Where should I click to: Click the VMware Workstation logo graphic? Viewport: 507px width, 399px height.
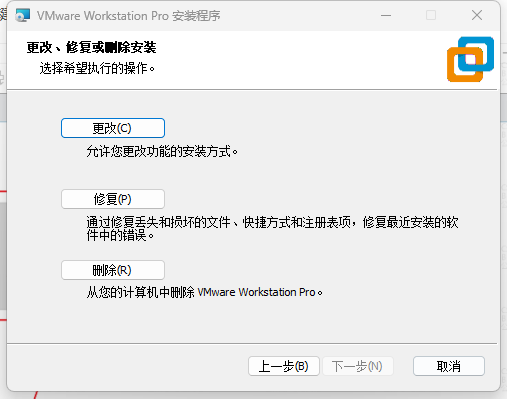470,59
